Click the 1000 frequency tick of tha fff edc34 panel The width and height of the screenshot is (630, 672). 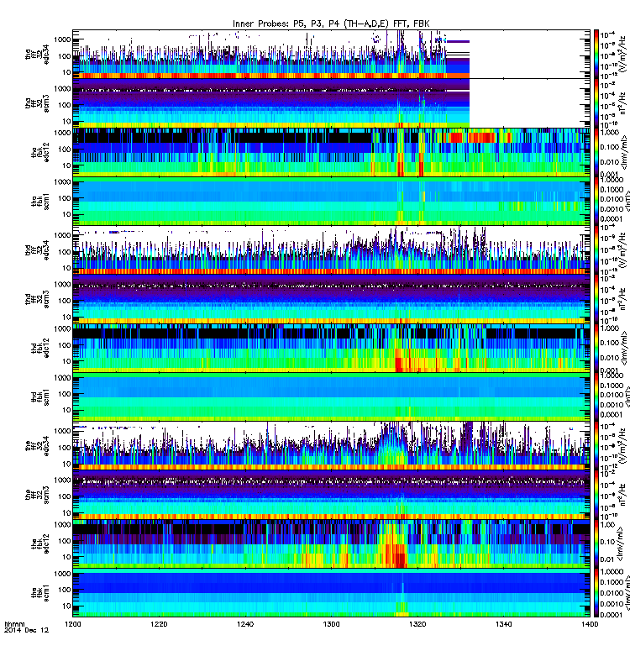tap(62, 39)
